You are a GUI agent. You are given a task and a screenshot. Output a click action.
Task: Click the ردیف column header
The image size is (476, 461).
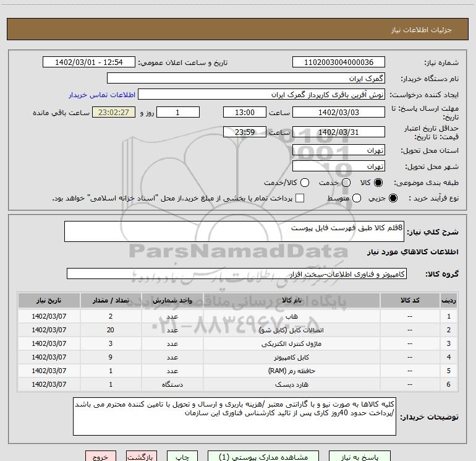(x=449, y=301)
